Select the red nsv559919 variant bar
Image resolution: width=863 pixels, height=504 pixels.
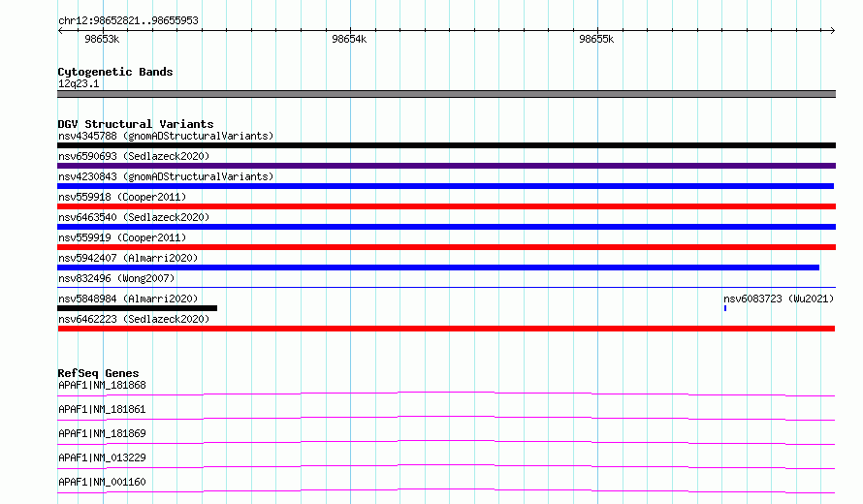click(x=446, y=247)
